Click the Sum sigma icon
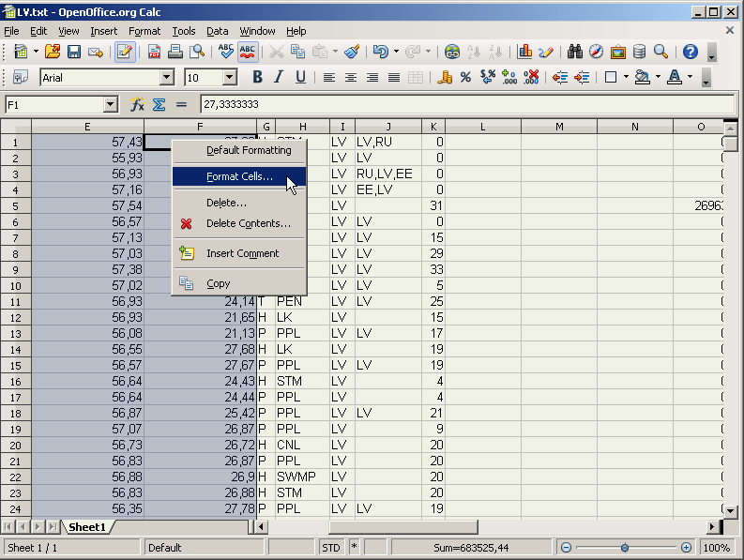This screenshot has width=744, height=560. click(159, 104)
